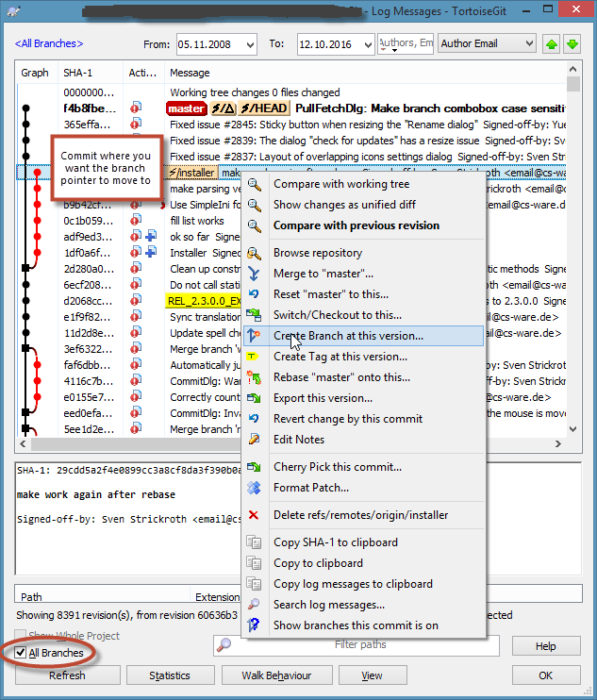The height and width of the screenshot is (700, 597).
Task: Click the Search log messages icon
Action: 254,605
